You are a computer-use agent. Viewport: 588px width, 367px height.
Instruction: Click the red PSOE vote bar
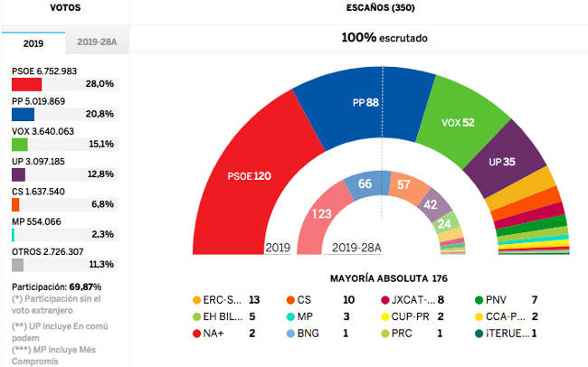[x=26, y=84]
